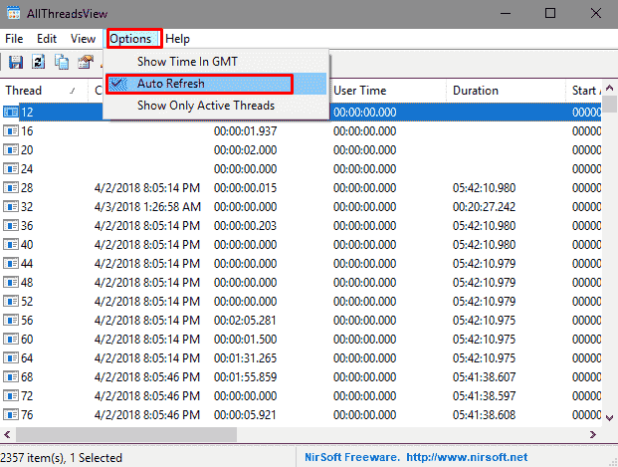Image resolution: width=618 pixels, height=467 pixels.
Task: Open the Edit menu
Action: (47, 39)
